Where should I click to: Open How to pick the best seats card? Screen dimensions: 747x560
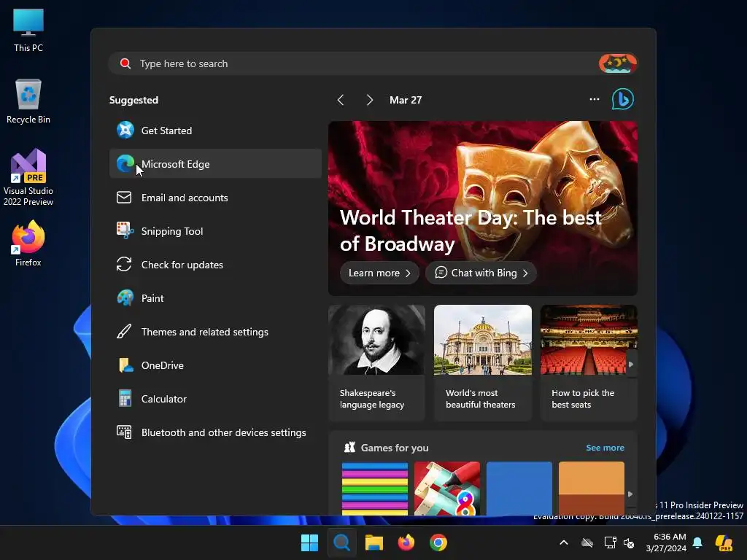pos(589,362)
